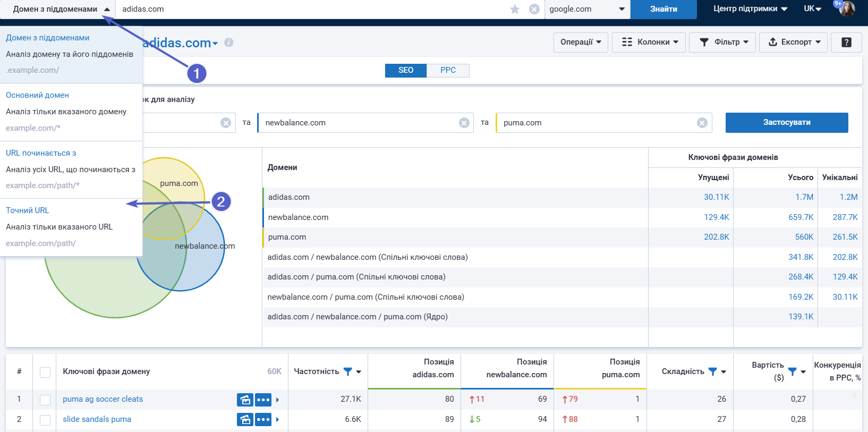Open google.com search engine dropdown
Screen dimensions: 868x432
pos(588,9)
